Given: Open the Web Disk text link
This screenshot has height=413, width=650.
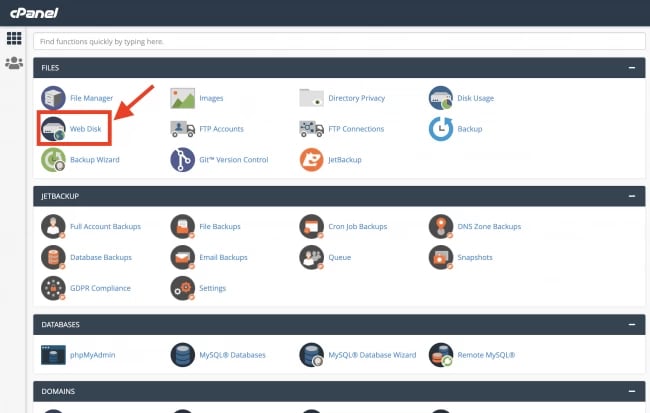Looking at the screenshot, I should pos(85,129).
